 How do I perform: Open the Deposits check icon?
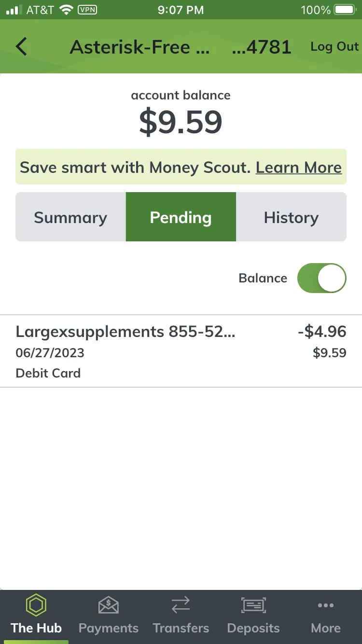(x=253, y=605)
